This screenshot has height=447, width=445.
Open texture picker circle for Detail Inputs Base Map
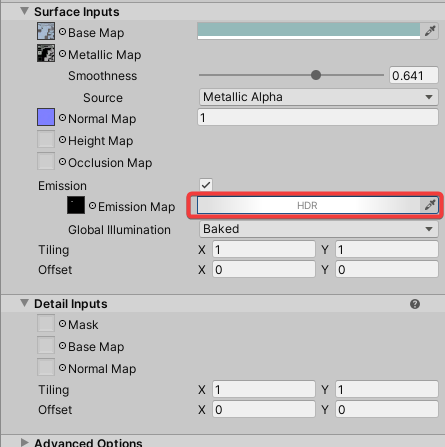tap(62, 346)
